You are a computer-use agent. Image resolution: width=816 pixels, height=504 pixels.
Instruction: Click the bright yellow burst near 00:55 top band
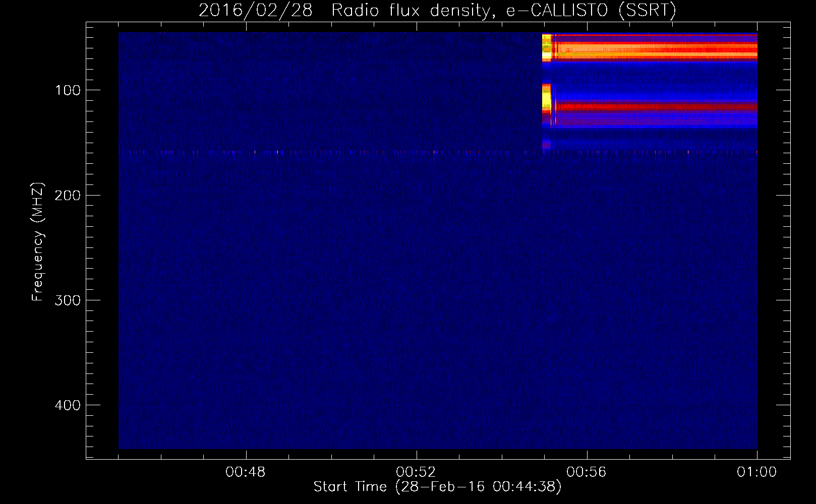(x=547, y=48)
